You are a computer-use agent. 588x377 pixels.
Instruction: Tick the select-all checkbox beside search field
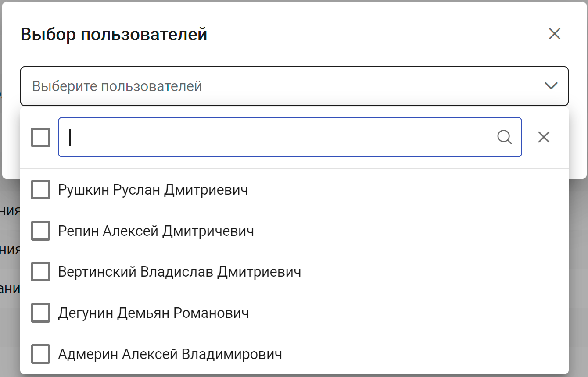point(40,137)
